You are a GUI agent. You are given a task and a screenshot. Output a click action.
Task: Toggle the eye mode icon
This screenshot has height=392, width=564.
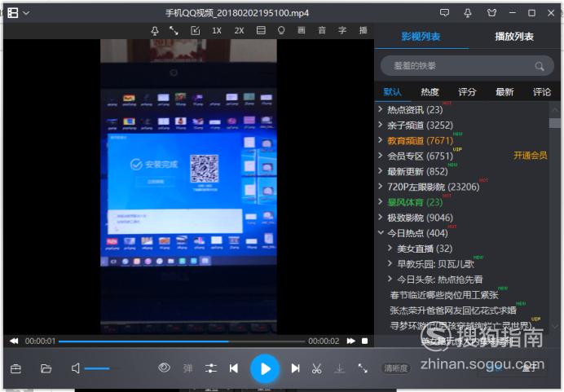point(164,368)
